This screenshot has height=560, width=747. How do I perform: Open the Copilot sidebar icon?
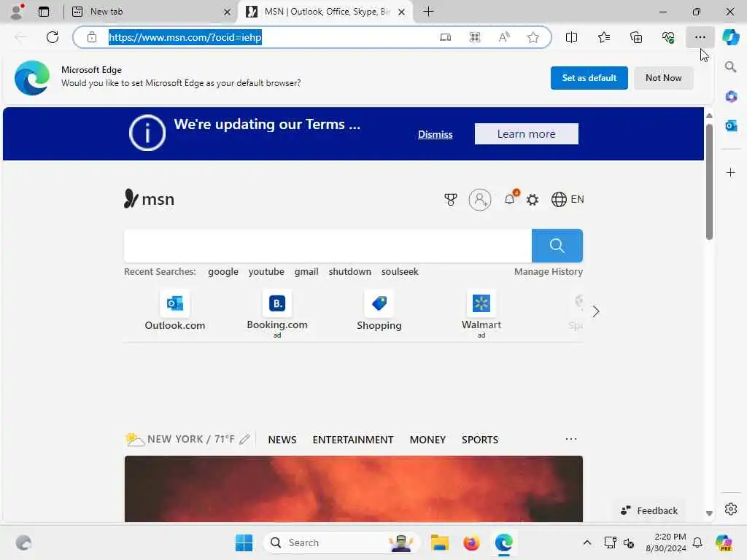[731, 37]
